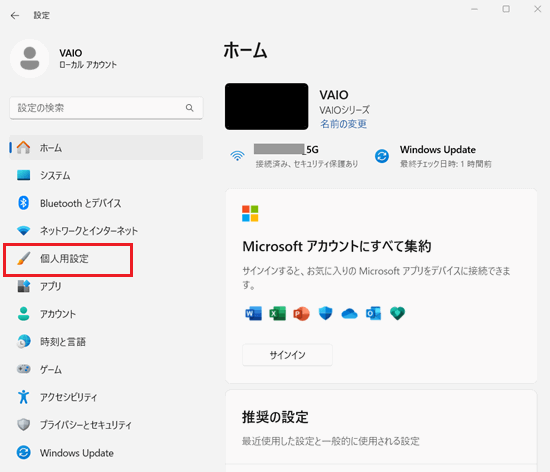
Task: Click the System monitor icon
Action: click(24, 175)
